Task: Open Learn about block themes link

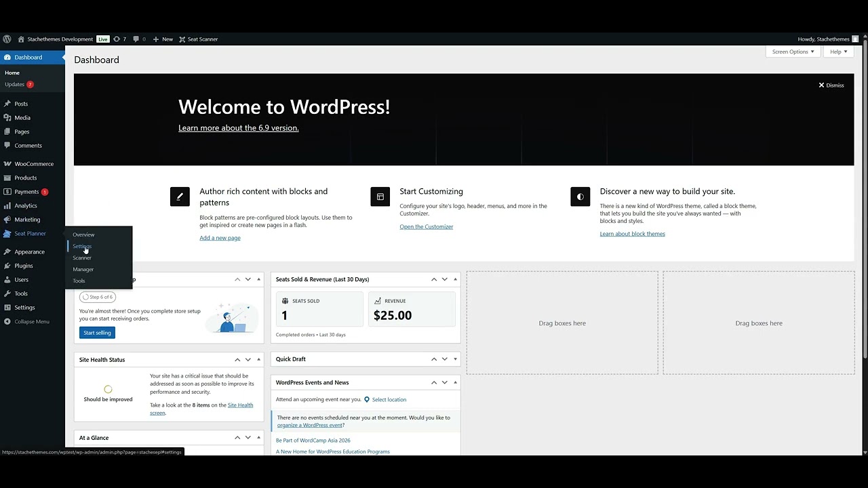Action: [633, 234]
